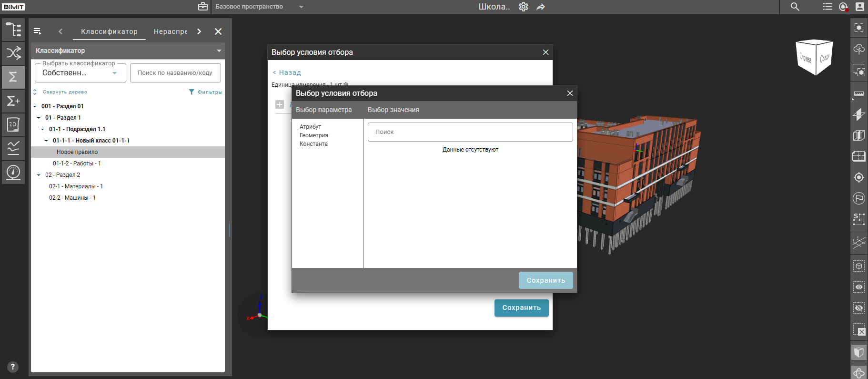Click 'Сохранить' in the front dialog
Image resolution: width=868 pixels, height=379 pixels.
click(545, 280)
